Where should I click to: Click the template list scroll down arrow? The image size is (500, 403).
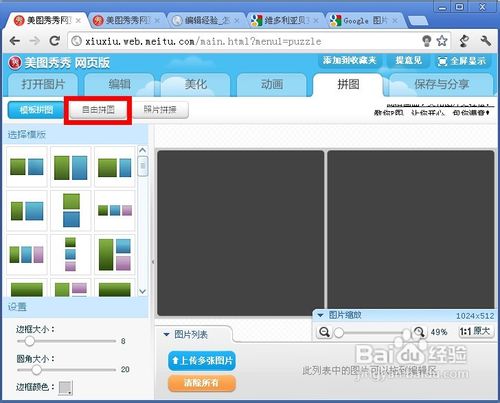pyautogui.click(x=143, y=291)
